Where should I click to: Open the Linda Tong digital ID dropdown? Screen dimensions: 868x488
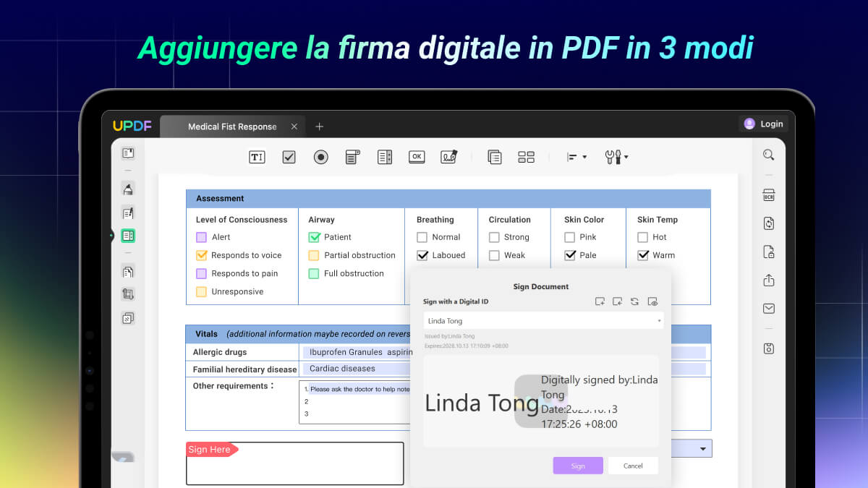658,320
